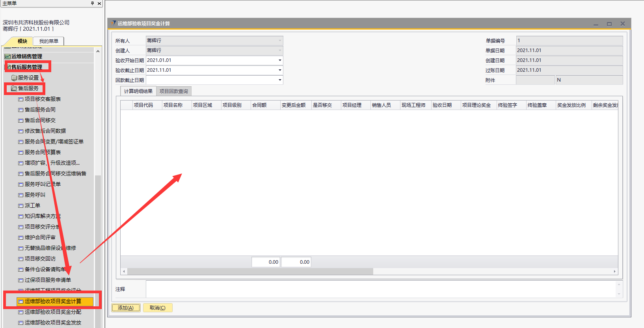This screenshot has width=644, height=328.
Task: Click the 取消(C) button
Action: 158,308
